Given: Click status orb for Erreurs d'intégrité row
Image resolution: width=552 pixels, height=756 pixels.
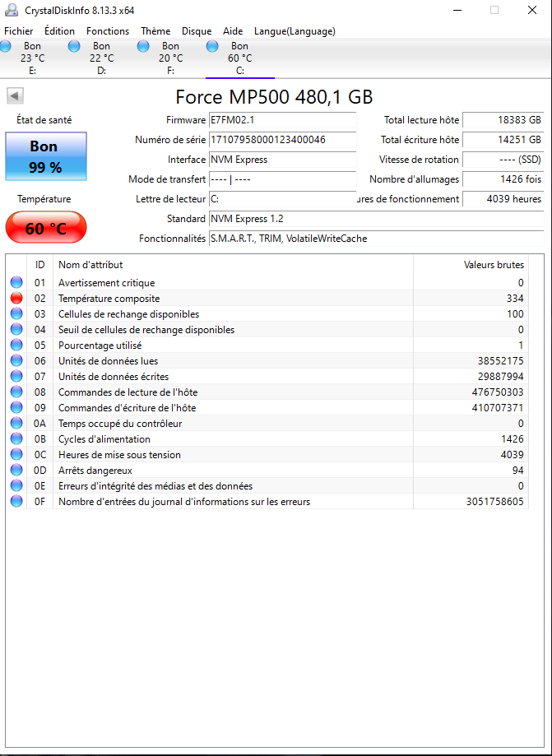Looking at the screenshot, I should [16, 486].
